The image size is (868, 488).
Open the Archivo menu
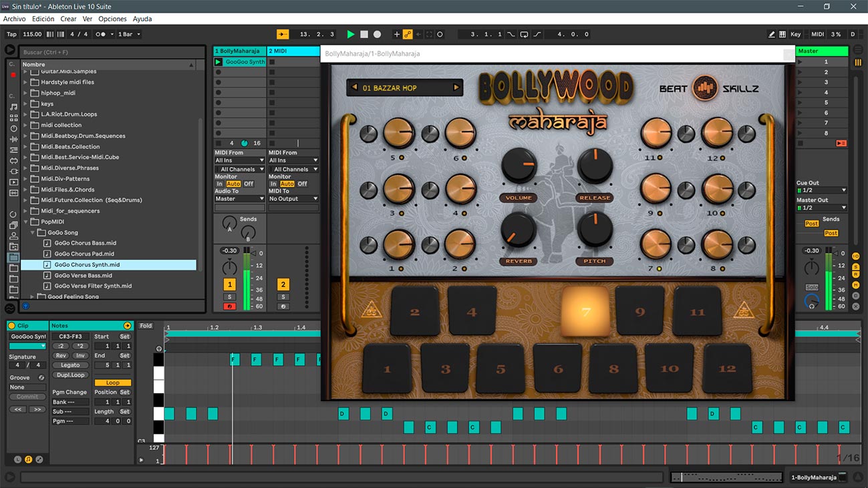[15, 19]
